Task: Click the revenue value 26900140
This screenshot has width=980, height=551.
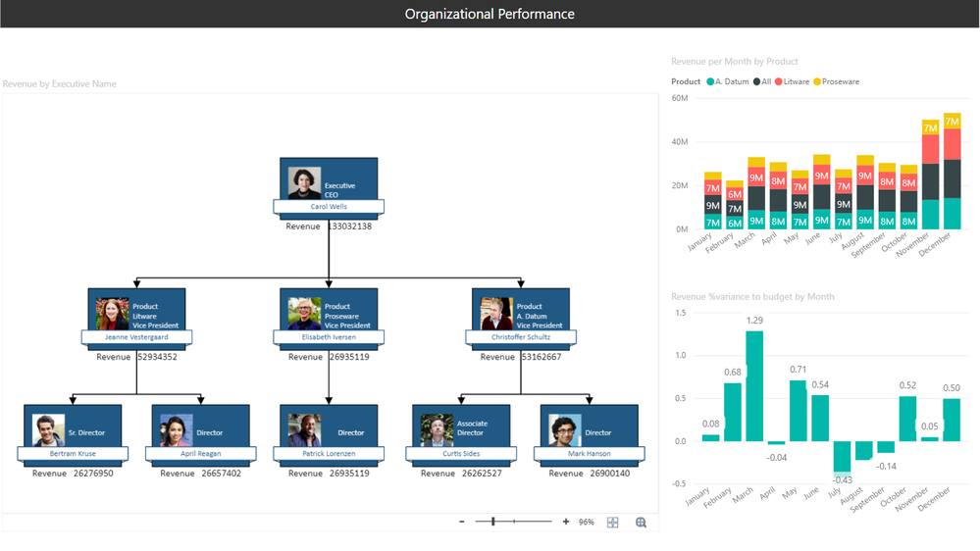Action: point(610,474)
